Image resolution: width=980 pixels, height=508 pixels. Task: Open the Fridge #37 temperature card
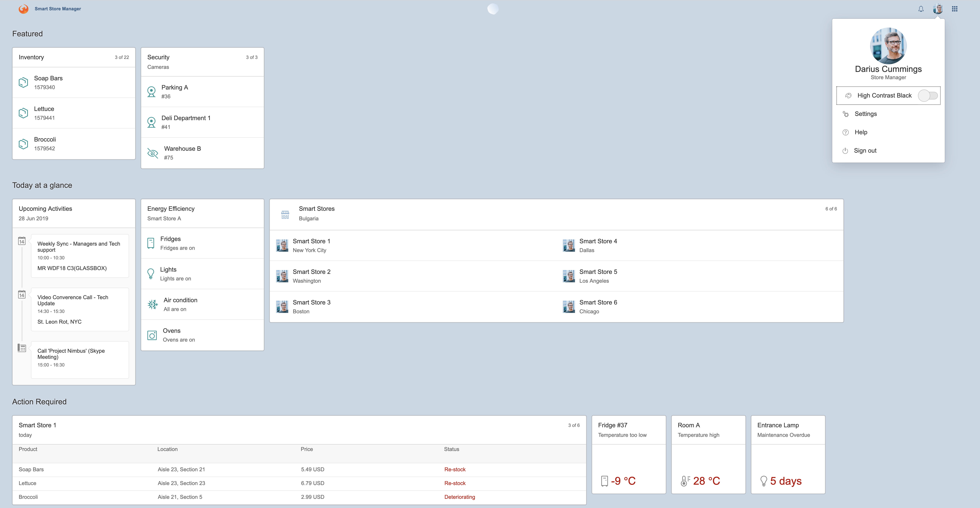click(x=628, y=454)
